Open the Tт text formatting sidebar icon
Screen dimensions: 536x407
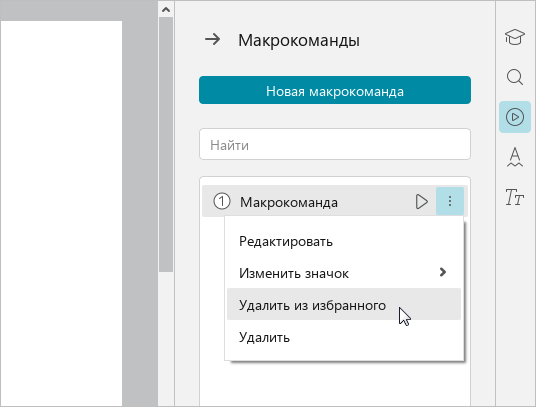pyautogui.click(x=514, y=197)
